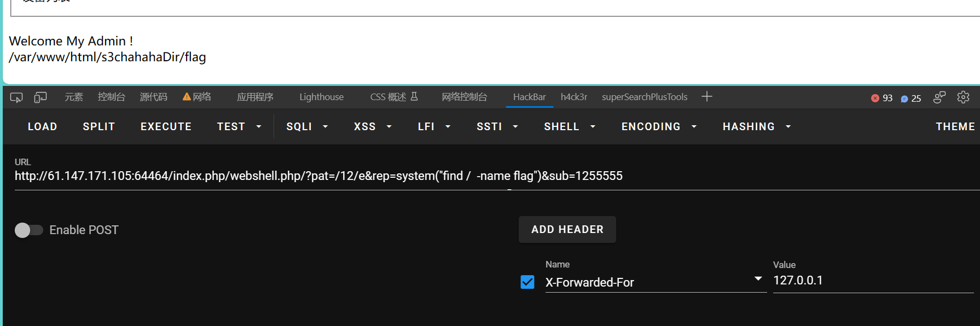Switch to the 网络 network tab
The width and height of the screenshot is (980, 326).
coord(202,97)
